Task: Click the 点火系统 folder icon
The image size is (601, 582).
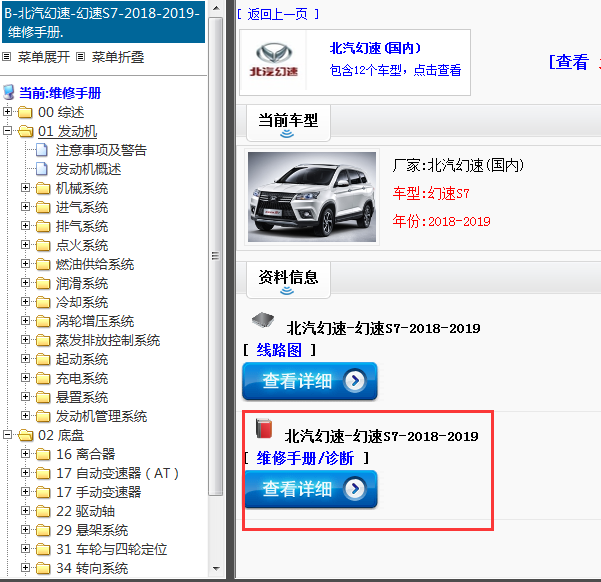Action: pos(43,245)
